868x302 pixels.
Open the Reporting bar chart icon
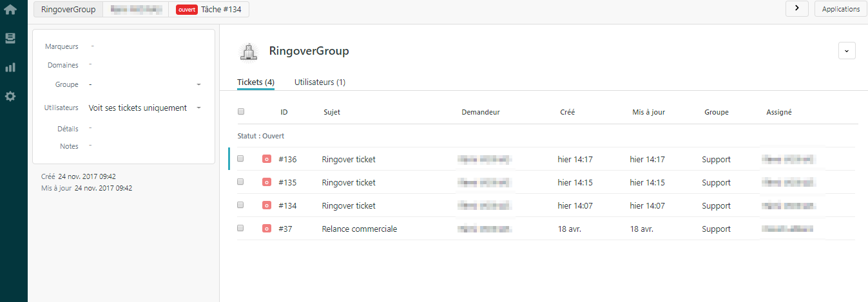(x=10, y=67)
